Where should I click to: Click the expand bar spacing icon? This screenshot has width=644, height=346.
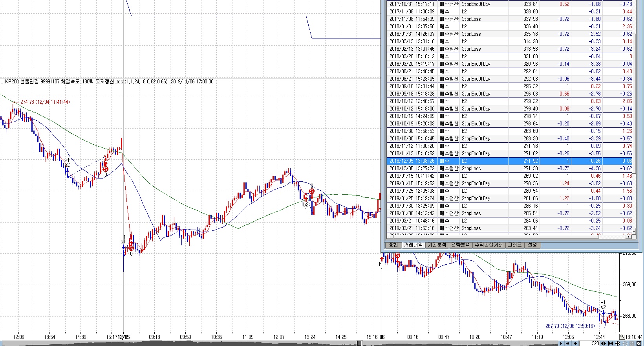pos(603,343)
